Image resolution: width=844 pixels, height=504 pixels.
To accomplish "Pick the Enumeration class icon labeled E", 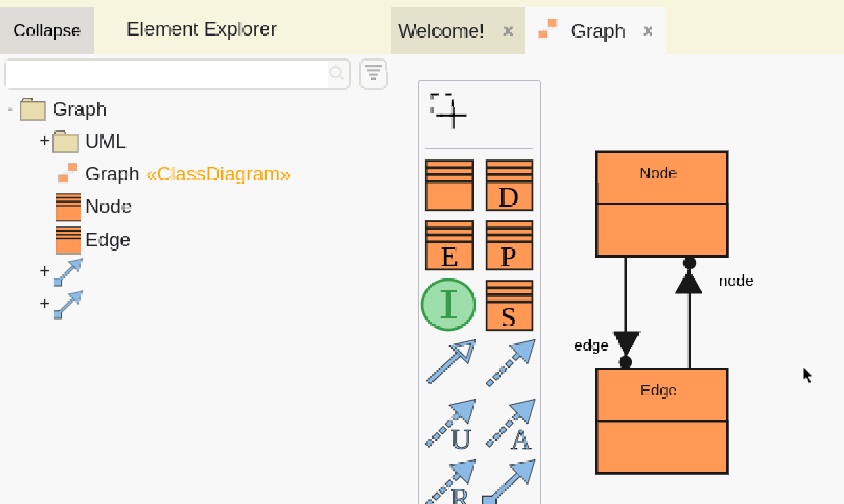I will (449, 245).
